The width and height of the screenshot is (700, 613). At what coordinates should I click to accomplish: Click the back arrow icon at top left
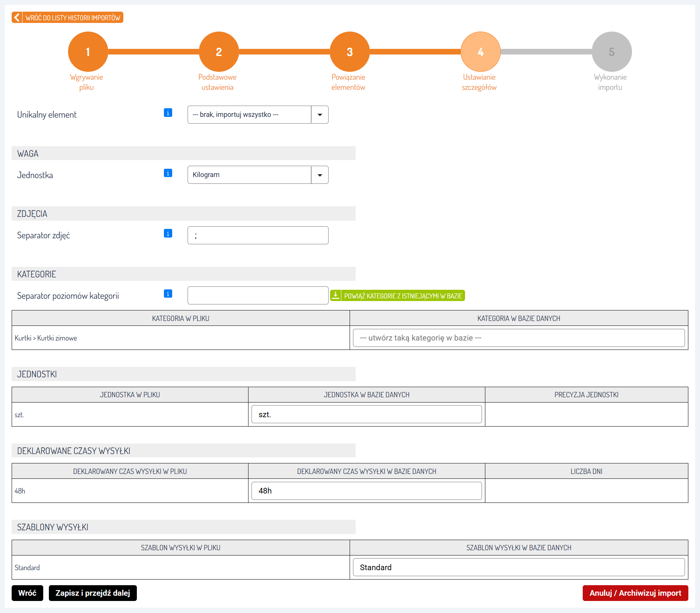click(17, 18)
